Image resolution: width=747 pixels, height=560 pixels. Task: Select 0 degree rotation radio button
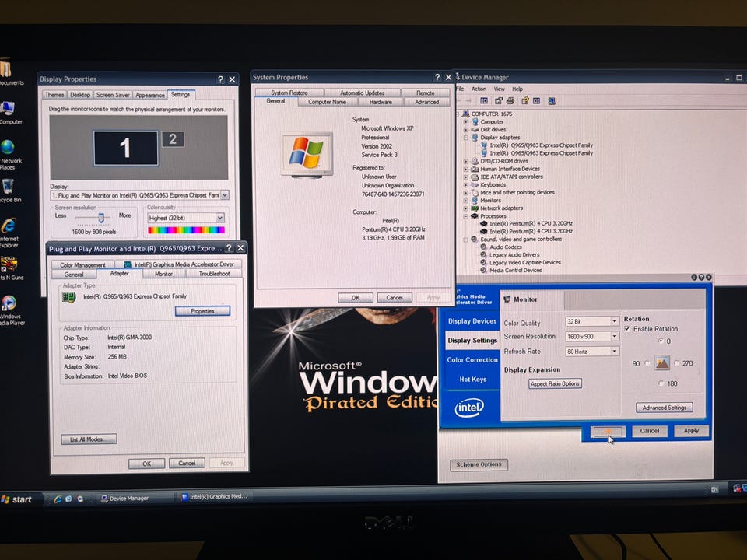point(661,341)
